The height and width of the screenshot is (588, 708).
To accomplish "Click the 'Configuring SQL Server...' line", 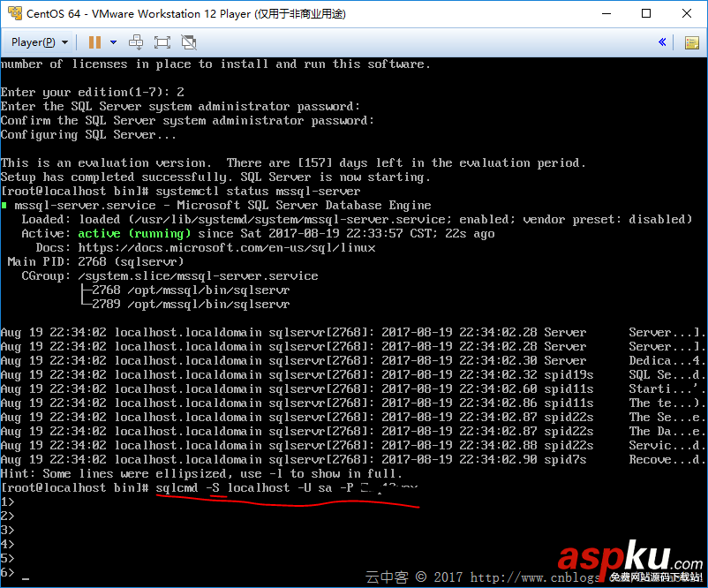I will (88, 135).
